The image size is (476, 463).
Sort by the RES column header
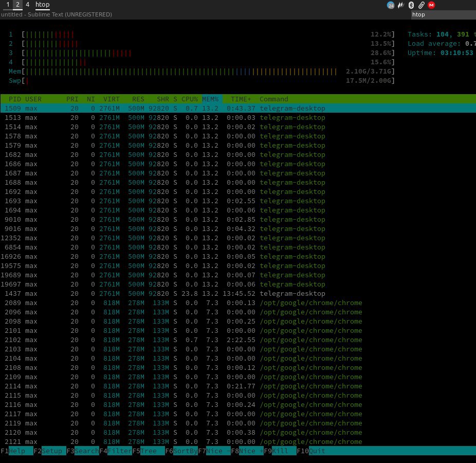(138, 99)
